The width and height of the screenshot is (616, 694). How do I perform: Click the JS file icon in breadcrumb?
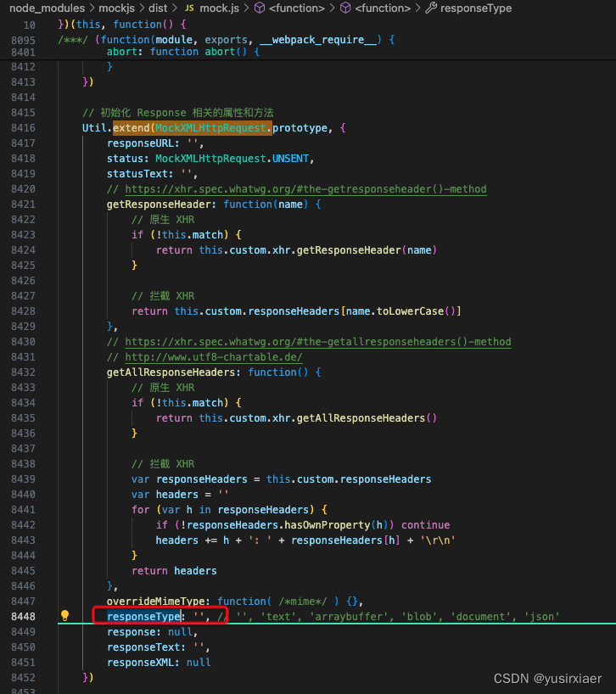(x=189, y=8)
